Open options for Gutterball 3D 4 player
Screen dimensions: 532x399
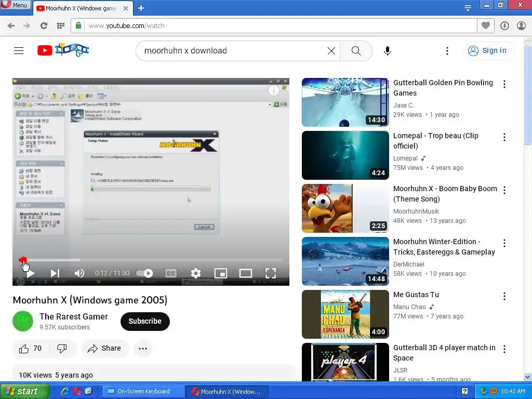pyautogui.click(x=504, y=349)
